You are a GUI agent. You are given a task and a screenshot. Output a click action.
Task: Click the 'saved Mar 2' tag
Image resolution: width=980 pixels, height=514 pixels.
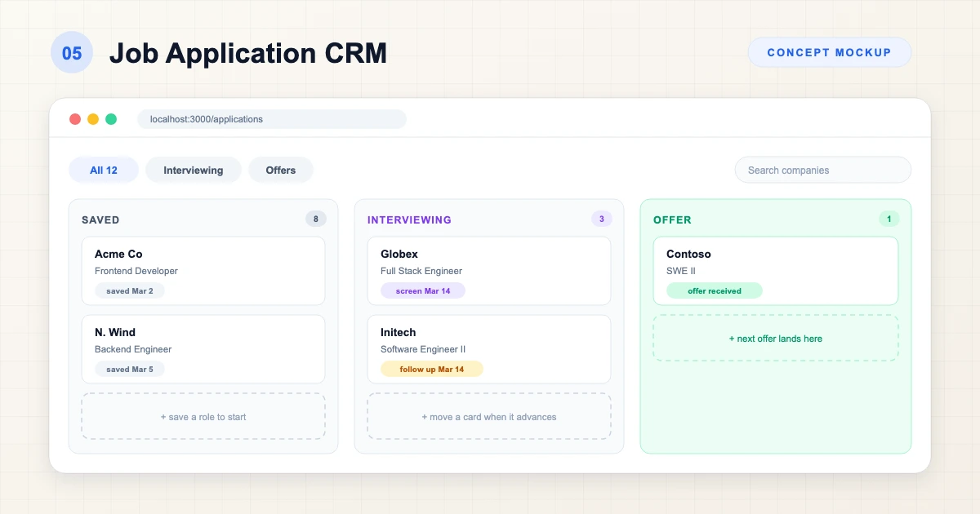[130, 290]
